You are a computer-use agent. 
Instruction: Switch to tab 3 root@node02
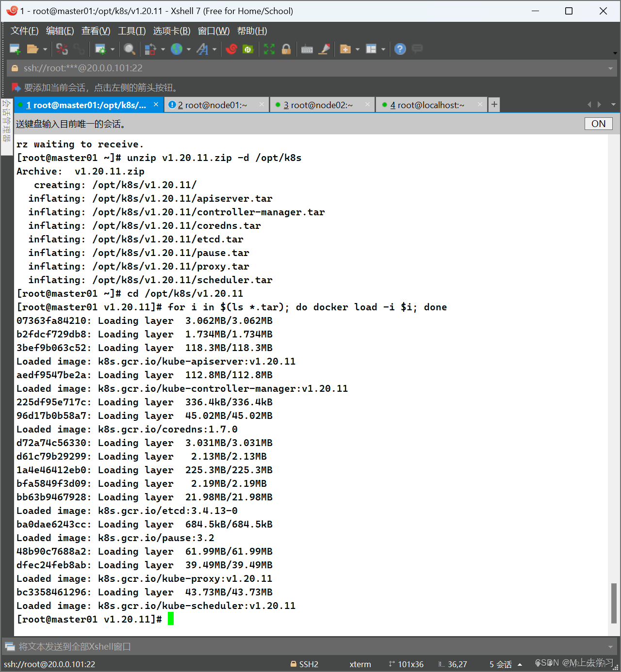tap(323, 105)
